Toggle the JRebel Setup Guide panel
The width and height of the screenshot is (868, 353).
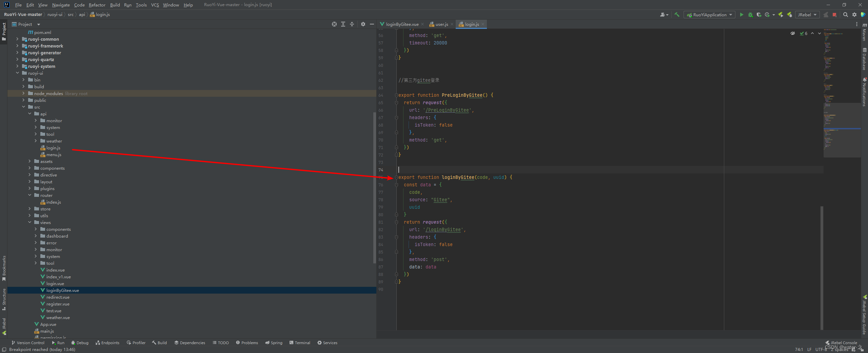point(864,315)
